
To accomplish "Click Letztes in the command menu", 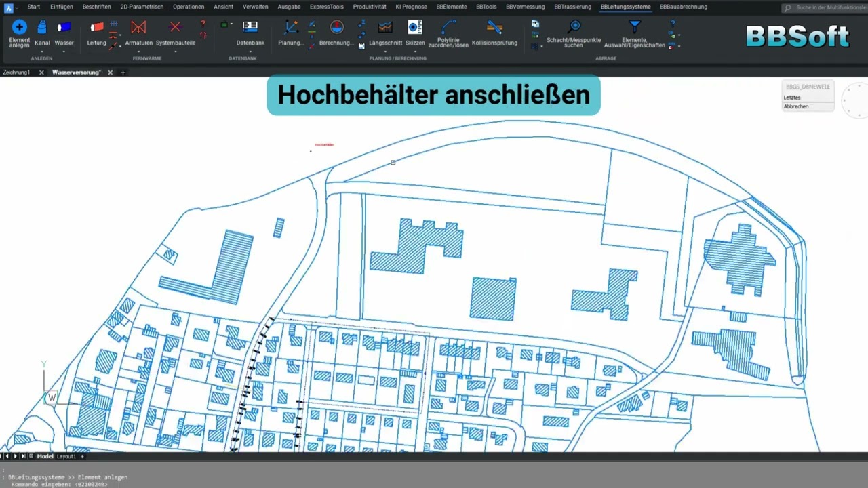I will 808,98.
